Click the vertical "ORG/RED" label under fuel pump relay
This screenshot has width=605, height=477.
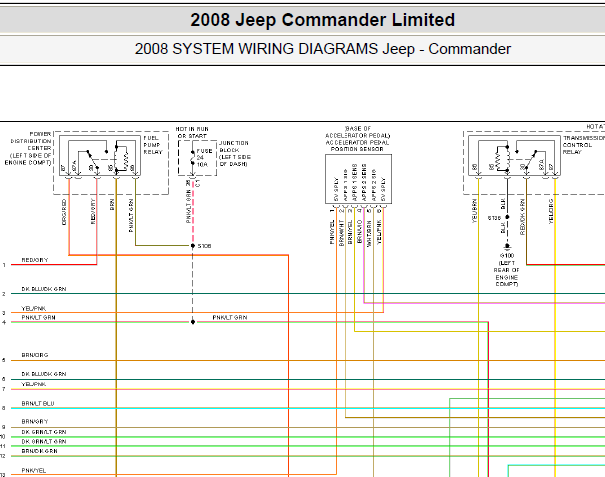[64, 212]
